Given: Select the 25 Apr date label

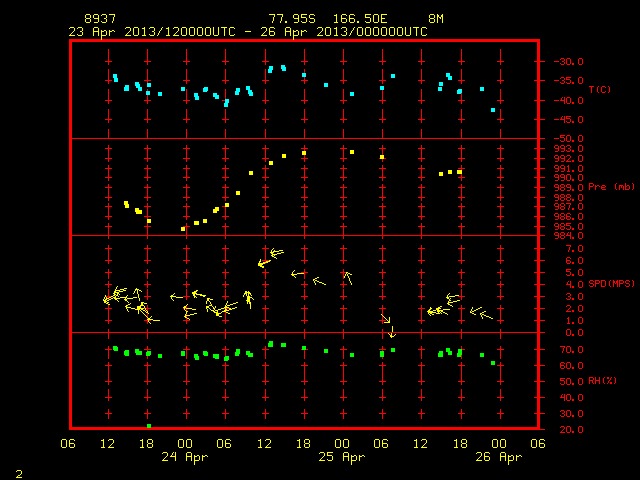Looking at the screenshot, I should click(342, 457).
